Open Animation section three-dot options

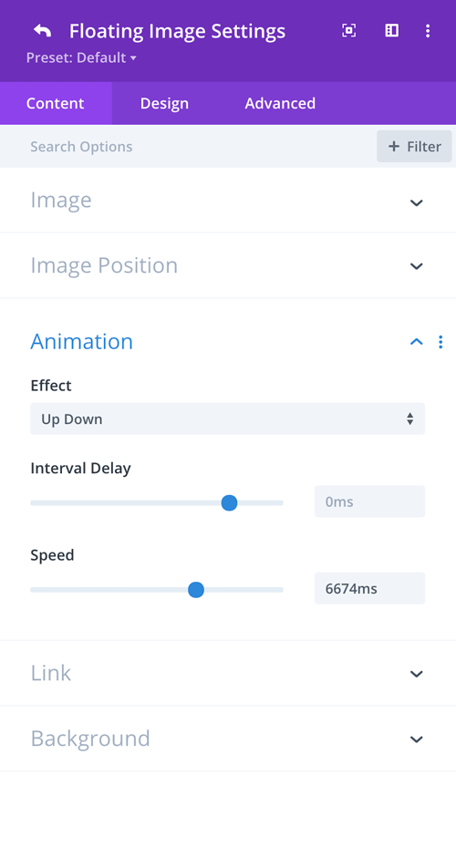[440, 342]
